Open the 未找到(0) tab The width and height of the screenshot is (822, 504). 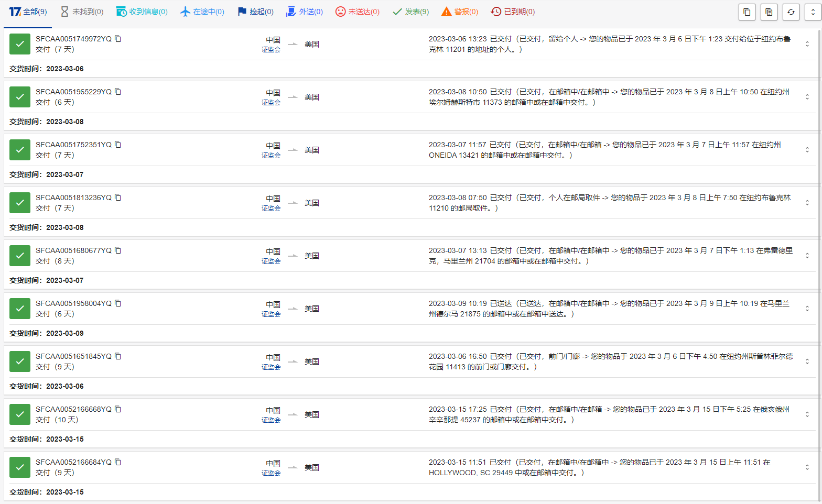pyautogui.click(x=82, y=12)
